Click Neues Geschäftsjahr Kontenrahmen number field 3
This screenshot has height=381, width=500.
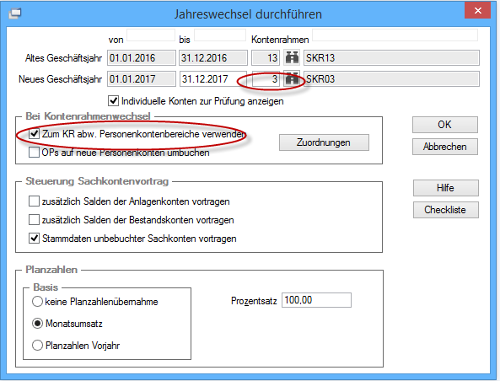(x=266, y=79)
